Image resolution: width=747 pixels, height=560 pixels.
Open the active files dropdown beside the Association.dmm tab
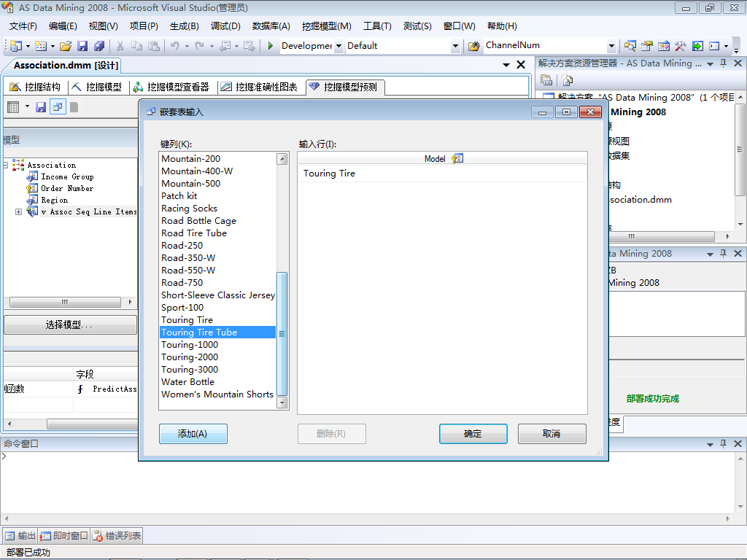click(x=506, y=65)
